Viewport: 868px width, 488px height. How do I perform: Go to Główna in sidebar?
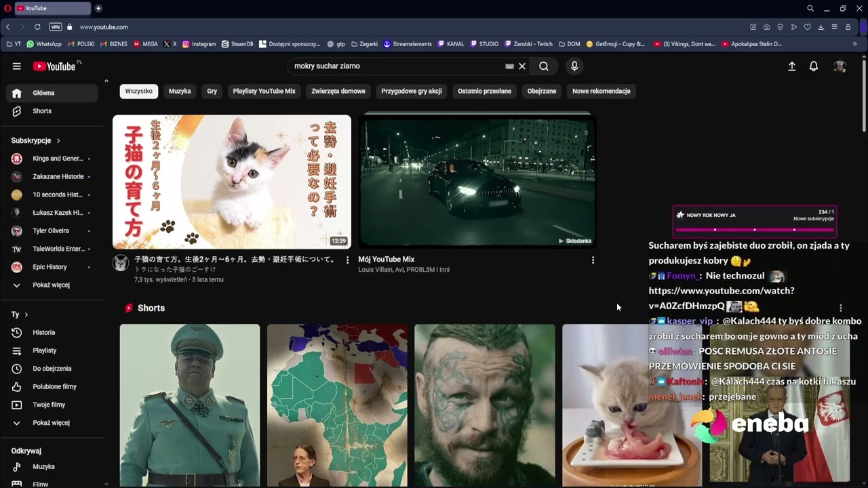point(52,93)
